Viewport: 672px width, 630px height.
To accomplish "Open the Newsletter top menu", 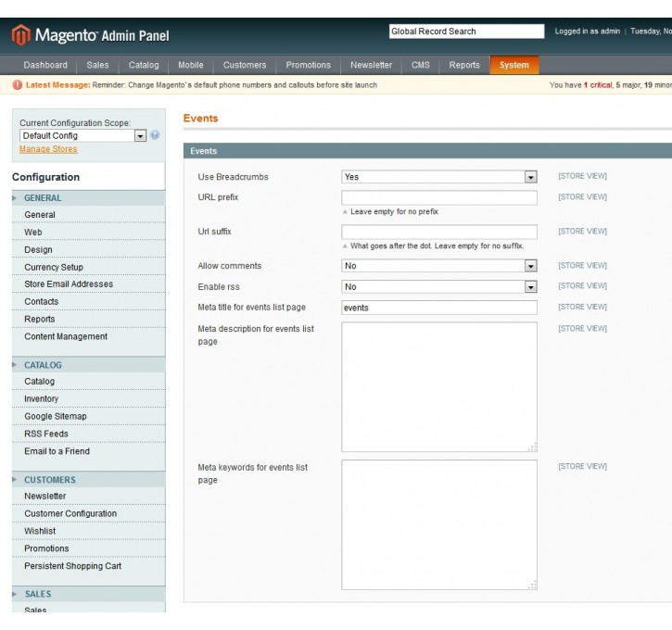I will click(x=371, y=65).
